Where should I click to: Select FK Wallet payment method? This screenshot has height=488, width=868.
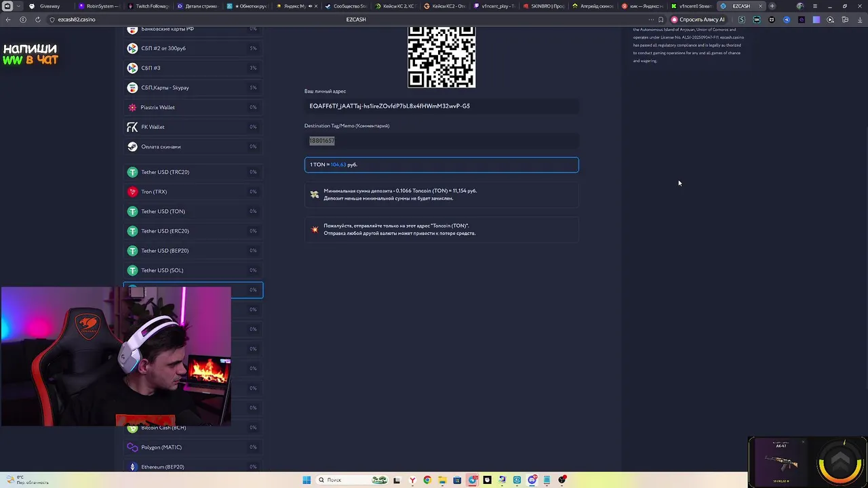pos(193,127)
